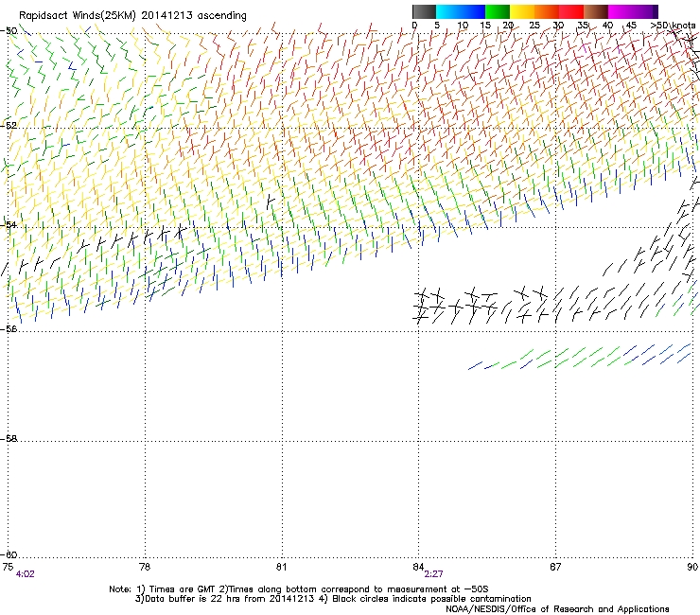This screenshot has width=700, height=615.
Task: Click the magenta-purple 40-50 knots color band
Action: coord(633,11)
